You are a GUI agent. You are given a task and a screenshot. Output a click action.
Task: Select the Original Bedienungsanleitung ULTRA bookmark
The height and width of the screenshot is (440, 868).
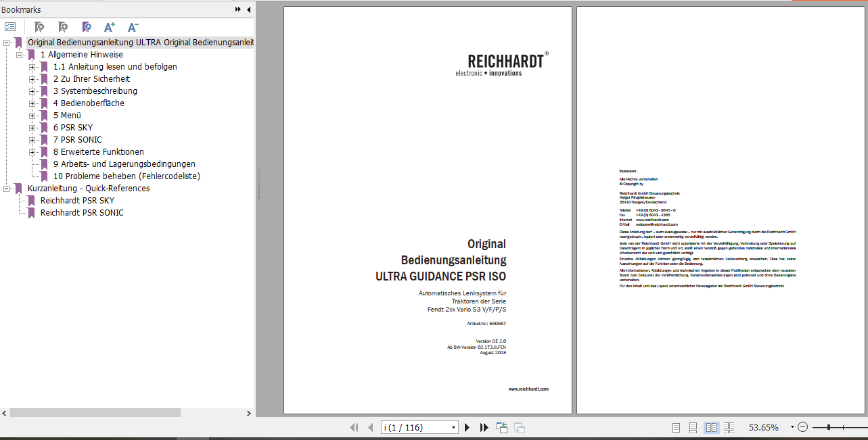(141, 43)
